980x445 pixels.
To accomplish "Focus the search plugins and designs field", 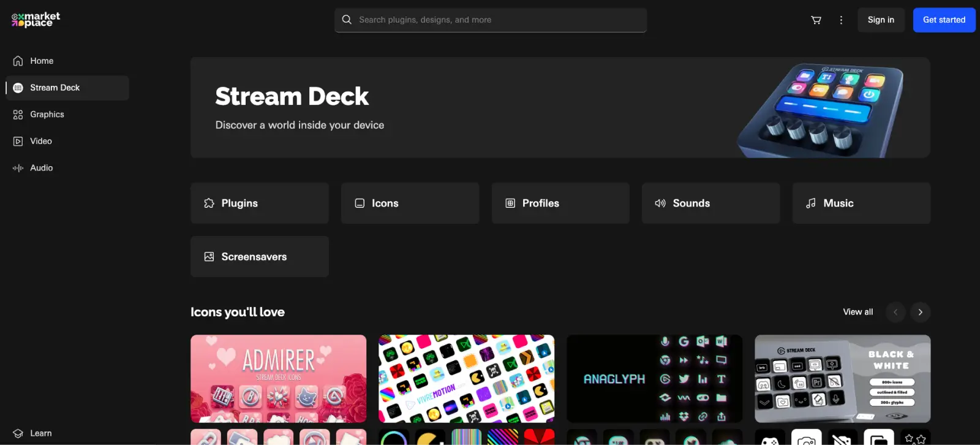I will [x=491, y=20].
